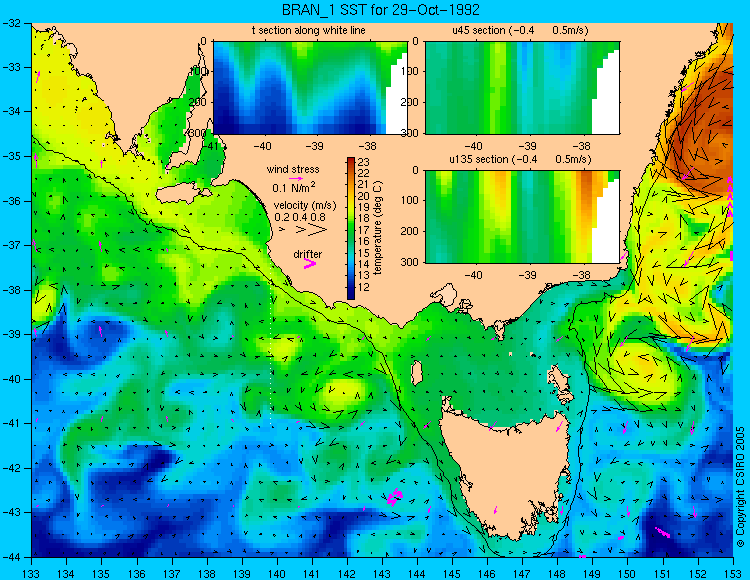
Task: Click longitude axis label 138
Action: [207, 573]
